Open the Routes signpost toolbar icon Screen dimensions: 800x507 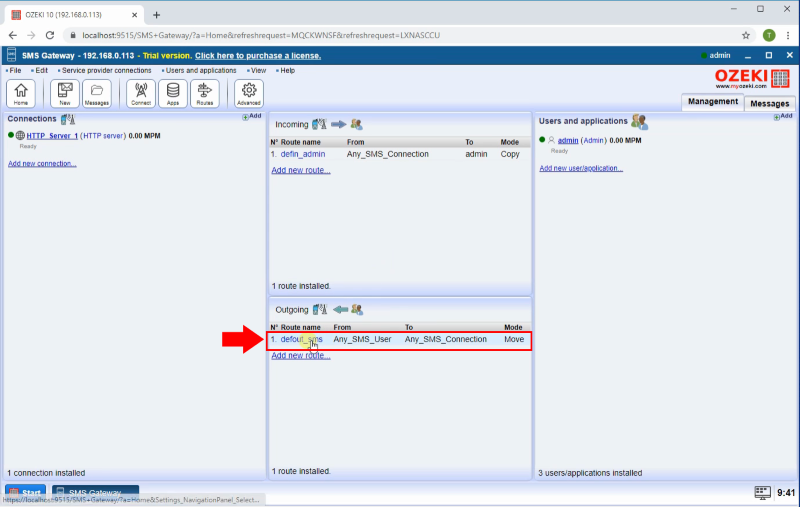pyautogui.click(x=205, y=94)
